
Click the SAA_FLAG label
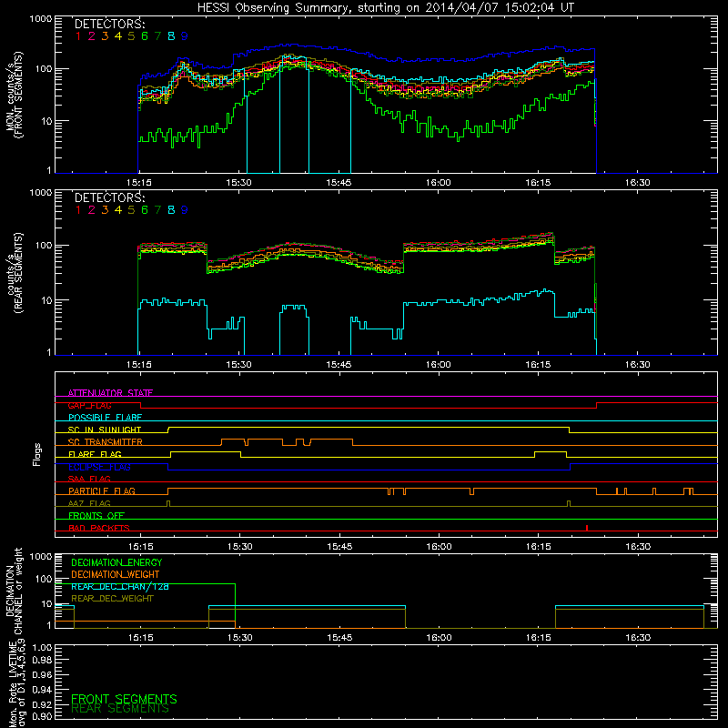pyautogui.click(x=89, y=479)
